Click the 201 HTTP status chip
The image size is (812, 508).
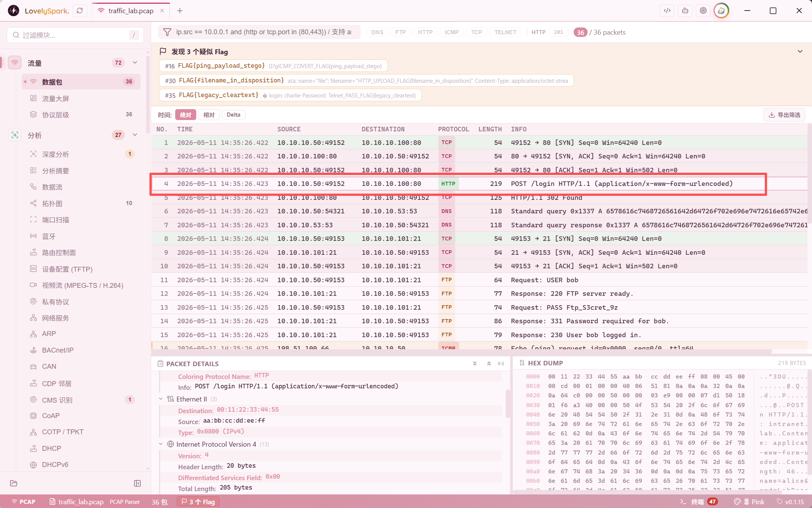point(558,32)
